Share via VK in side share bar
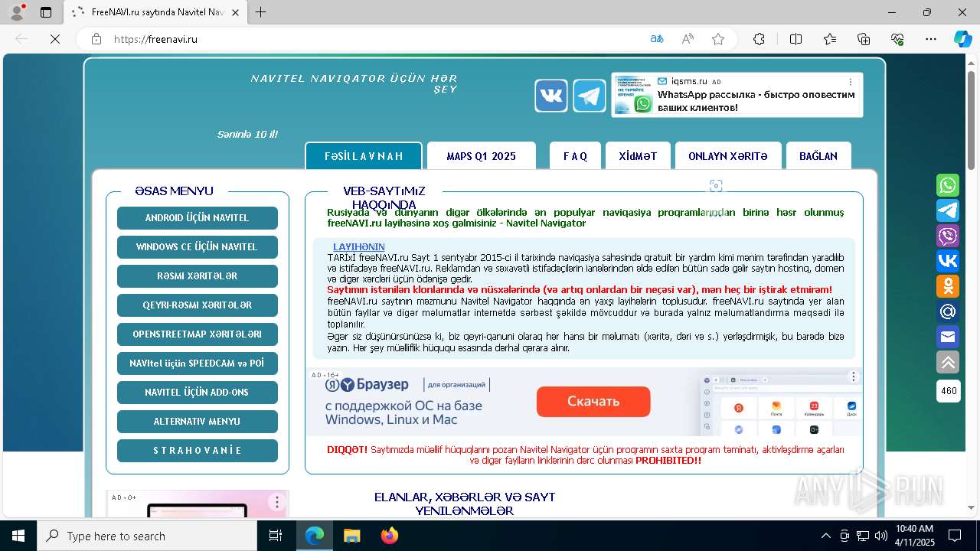The width and height of the screenshot is (980, 551). [948, 261]
